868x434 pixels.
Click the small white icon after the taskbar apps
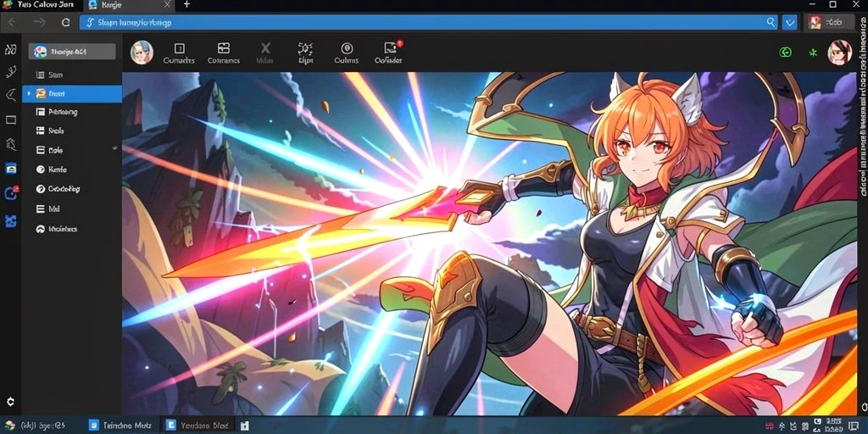244,426
